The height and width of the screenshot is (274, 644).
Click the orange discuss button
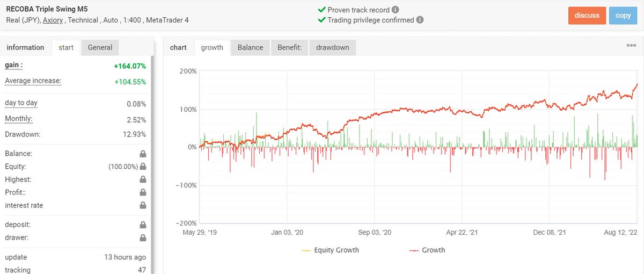click(x=587, y=16)
